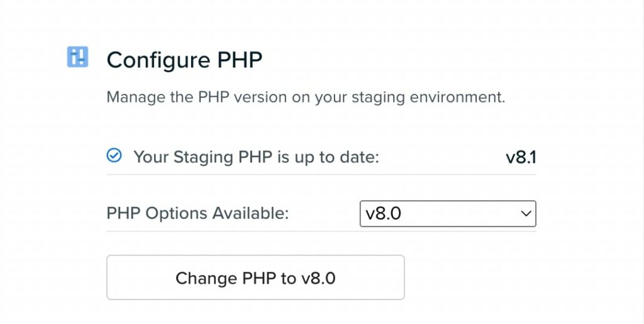Click the PHP Options Available label
644x324 pixels.
[197, 214]
